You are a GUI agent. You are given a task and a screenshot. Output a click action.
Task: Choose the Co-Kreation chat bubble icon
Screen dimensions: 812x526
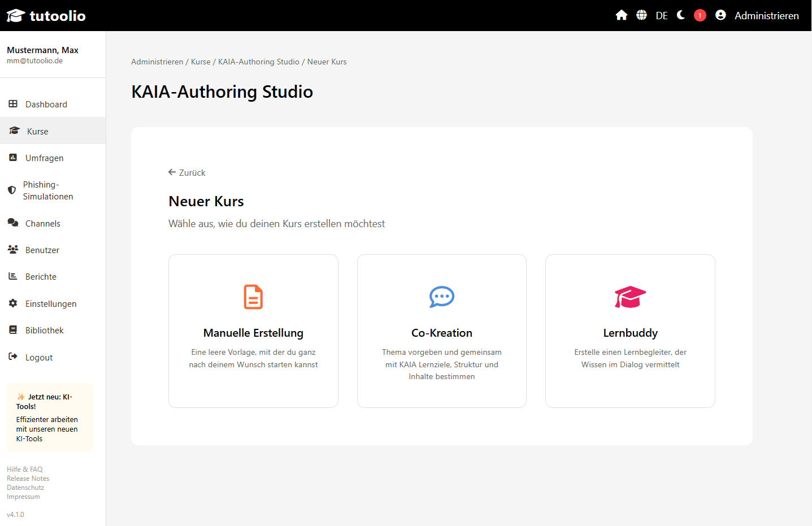pos(442,297)
